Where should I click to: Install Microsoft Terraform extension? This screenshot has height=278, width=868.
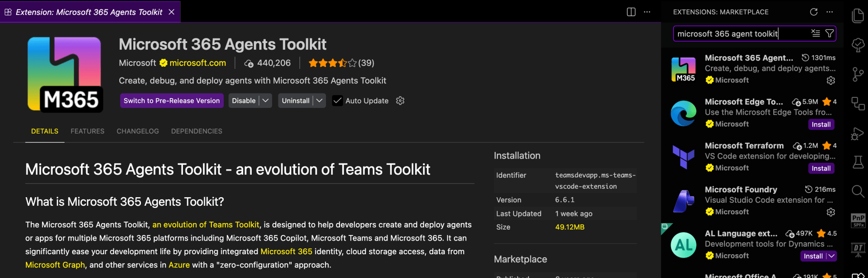[821, 168]
